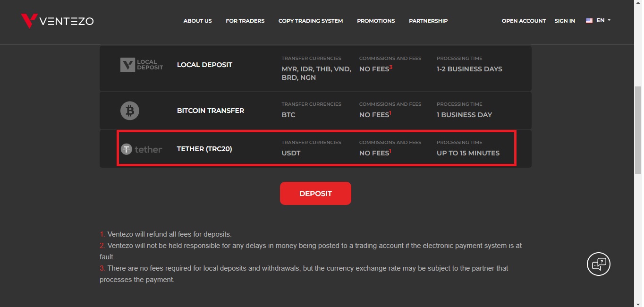Image resolution: width=644 pixels, height=307 pixels.
Task: Select the Local Deposit method title
Action: [x=204, y=65]
